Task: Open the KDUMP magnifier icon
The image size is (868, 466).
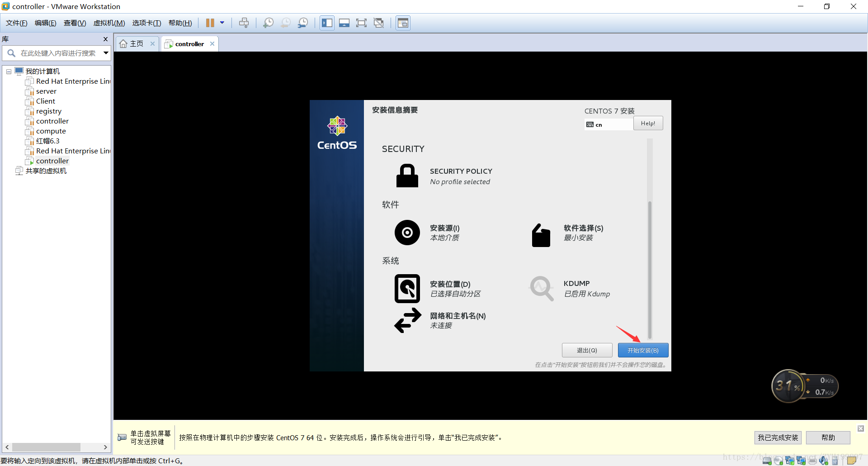Action: pos(542,288)
